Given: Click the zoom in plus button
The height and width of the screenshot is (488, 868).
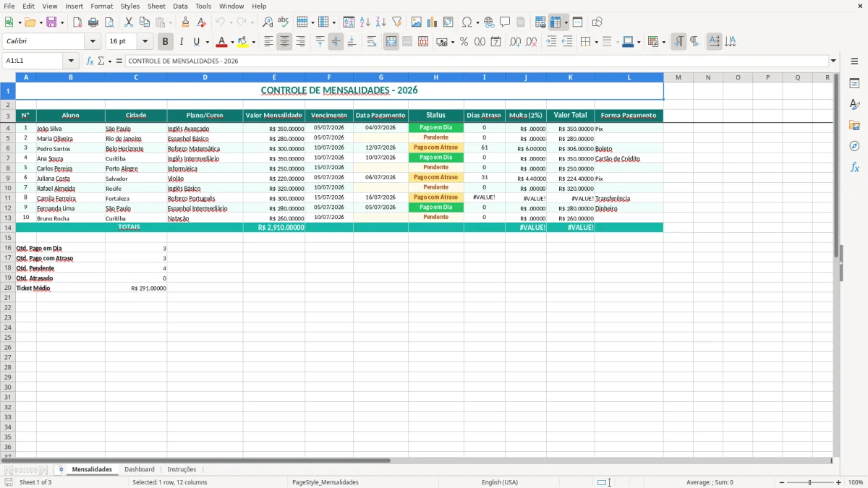Looking at the screenshot, I should (x=839, y=482).
